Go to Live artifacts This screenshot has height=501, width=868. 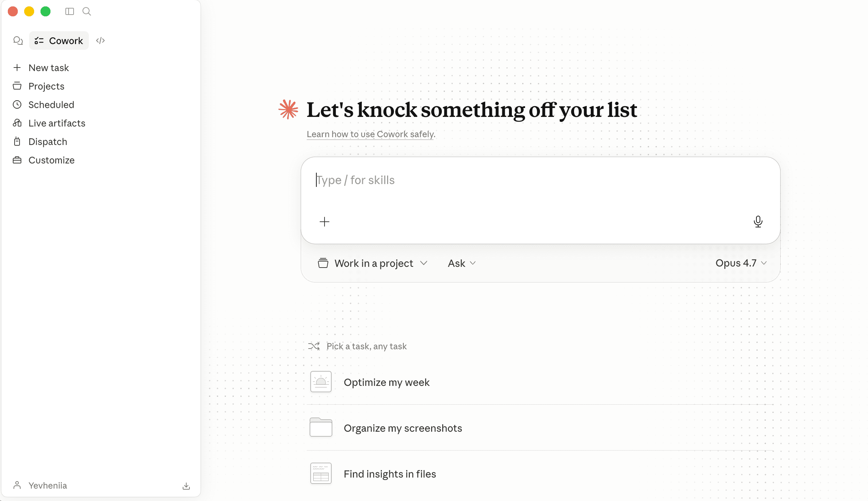pyautogui.click(x=57, y=123)
